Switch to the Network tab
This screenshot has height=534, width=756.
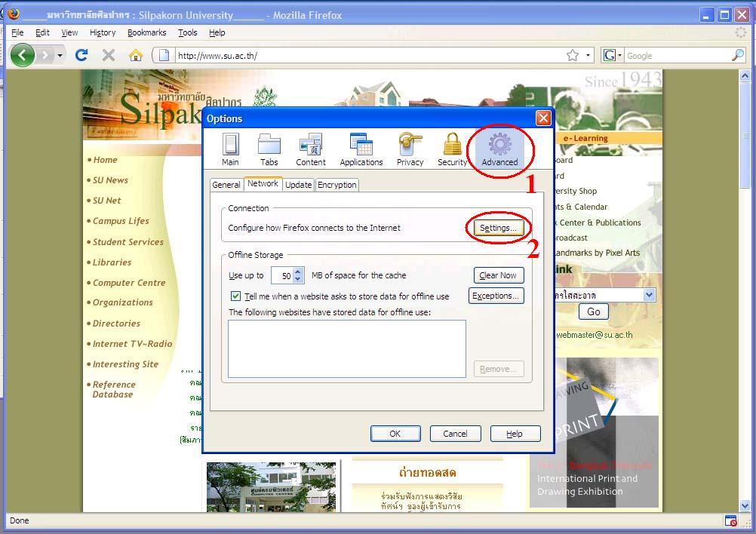click(x=263, y=183)
